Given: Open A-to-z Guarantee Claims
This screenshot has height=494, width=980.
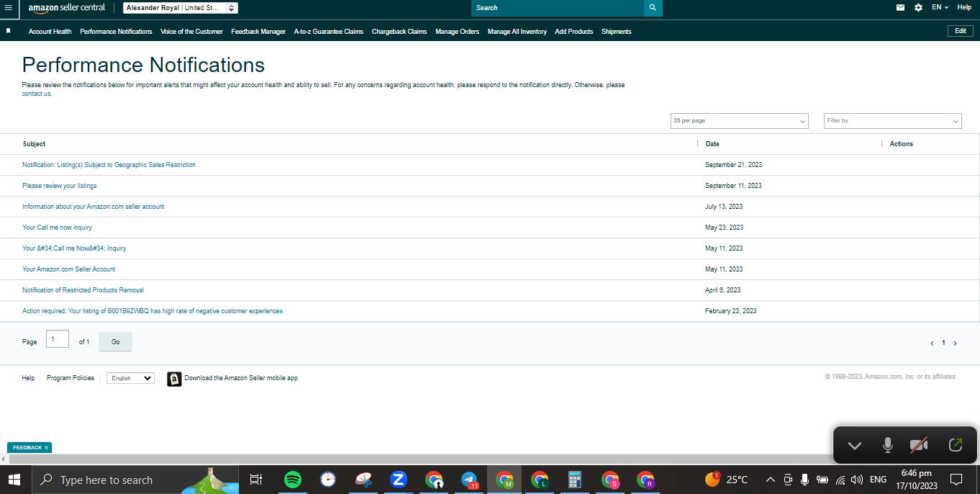Looking at the screenshot, I should [x=329, y=32].
